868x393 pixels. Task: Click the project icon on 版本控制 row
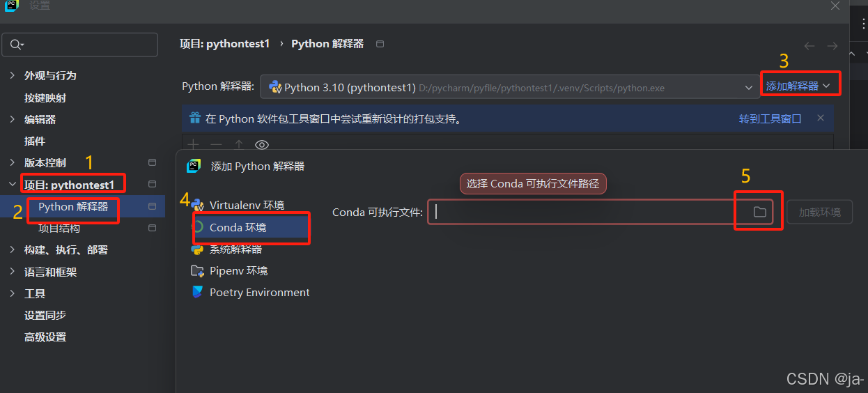point(152,162)
